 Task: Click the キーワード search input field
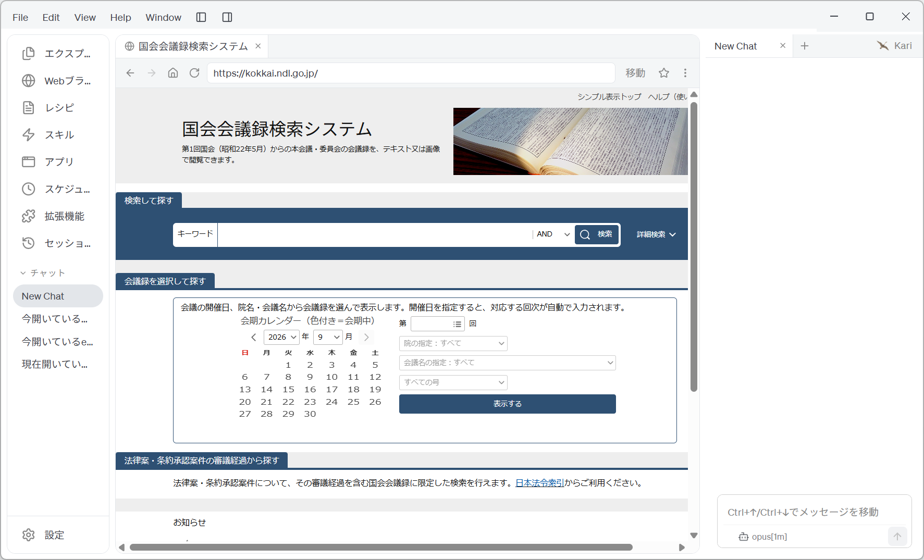click(375, 234)
